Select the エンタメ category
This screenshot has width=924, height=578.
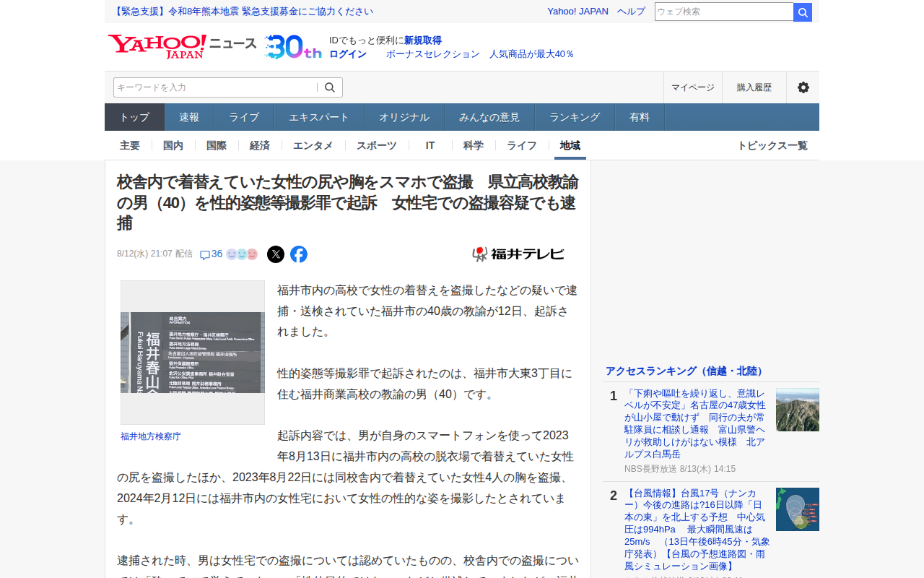313,145
